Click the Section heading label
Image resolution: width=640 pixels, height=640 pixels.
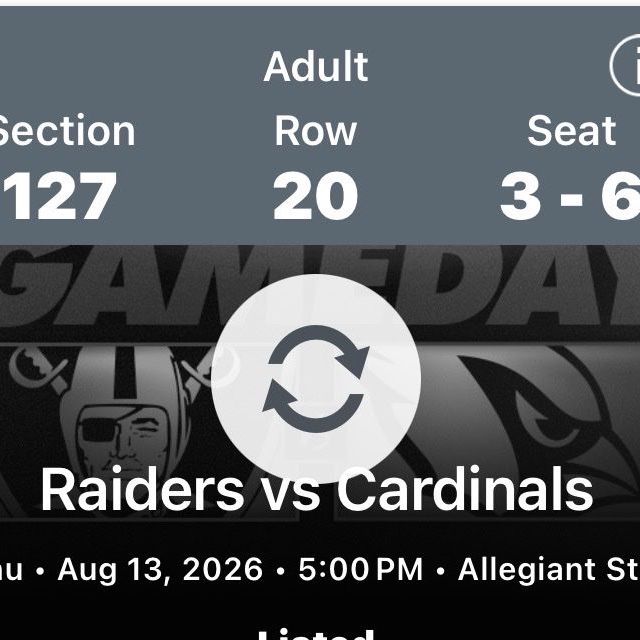(65, 131)
